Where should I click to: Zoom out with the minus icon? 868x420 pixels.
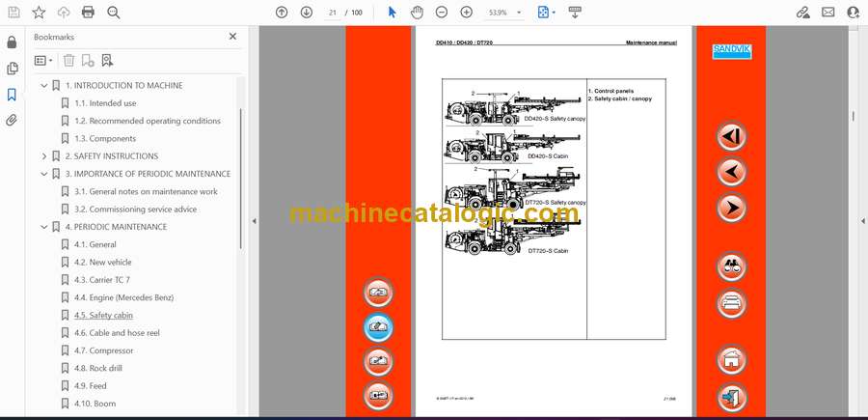click(x=441, y=13)
